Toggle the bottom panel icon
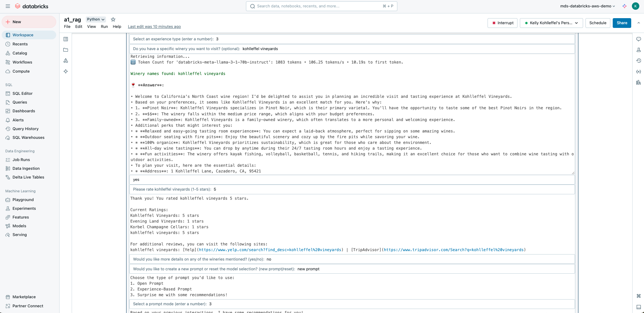The width and height of the screenshot is (644, 313). (638, 307)
